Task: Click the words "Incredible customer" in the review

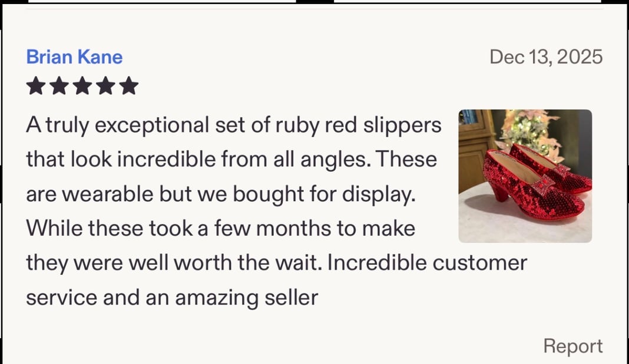Action: [427, 263]
